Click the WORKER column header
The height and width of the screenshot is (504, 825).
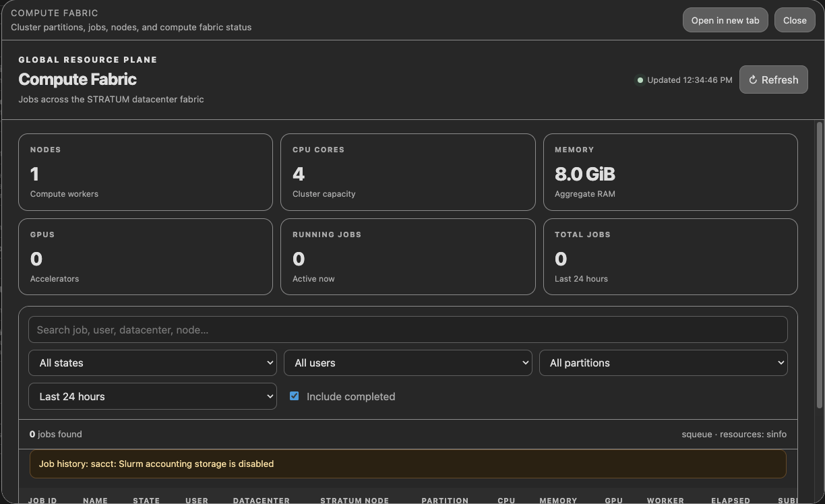click(x=665, y=501)
